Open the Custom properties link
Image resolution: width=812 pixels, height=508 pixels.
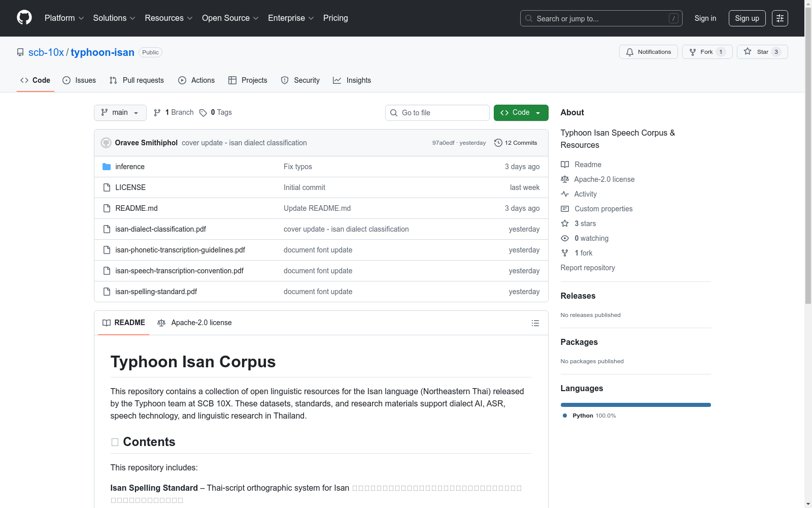pos(597,209)
